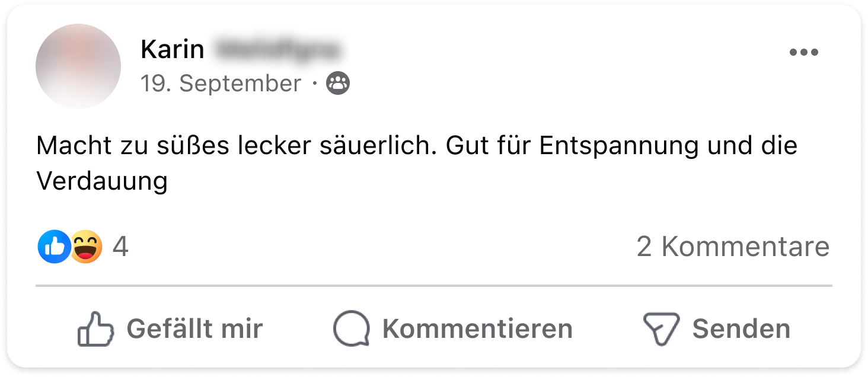Screen dimensions: 868x377
Task: Click the paper-plane icon beside Senden
Action: 661,329
